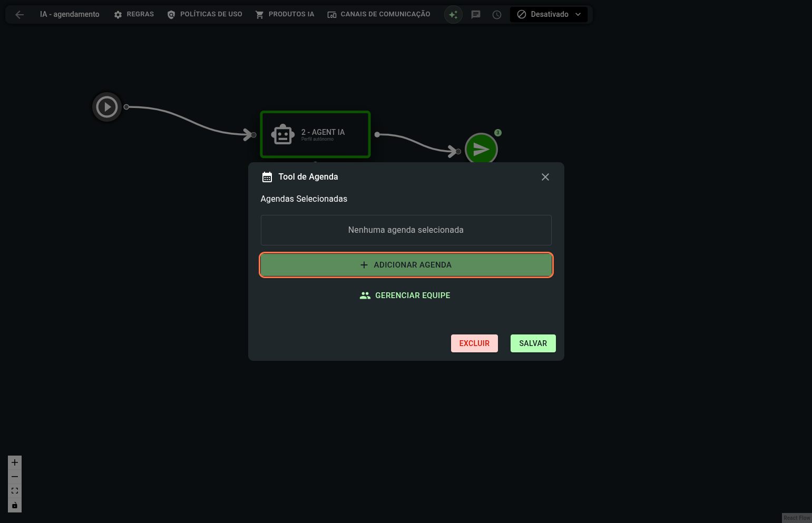Select the green send message node

(481, 148)
